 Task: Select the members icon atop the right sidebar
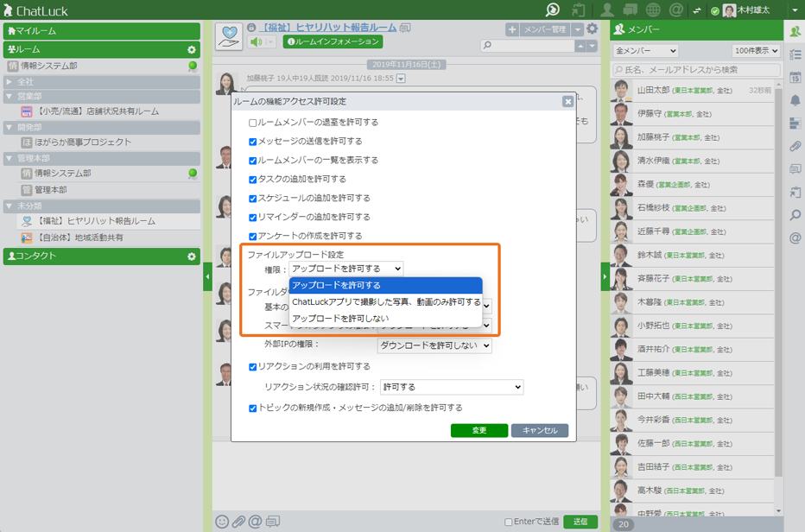pyautogui.click(x=794, y=31)
